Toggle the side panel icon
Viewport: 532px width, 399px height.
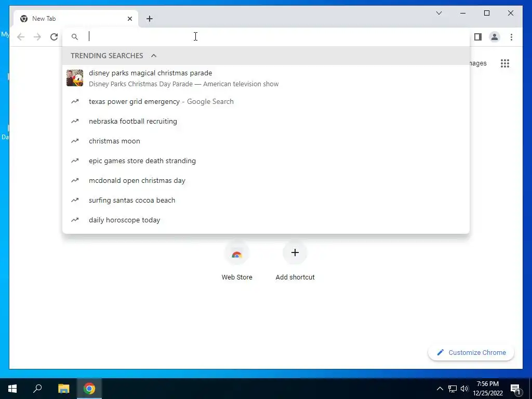pos(478,37)
